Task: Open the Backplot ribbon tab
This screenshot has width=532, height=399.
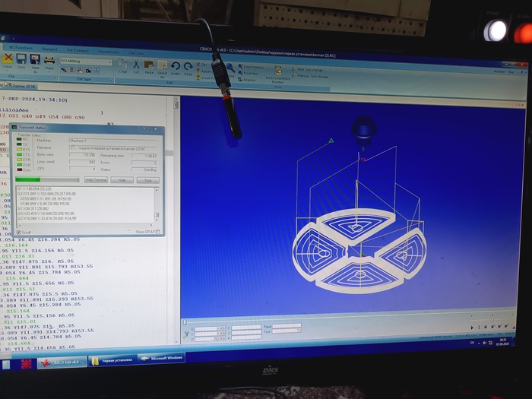Action: 49,49
